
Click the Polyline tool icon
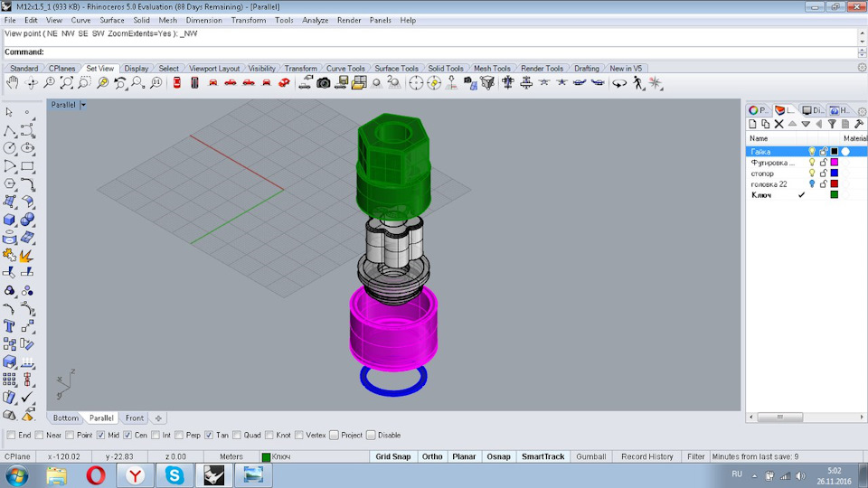pyautogui.click(x=9, y=130)
